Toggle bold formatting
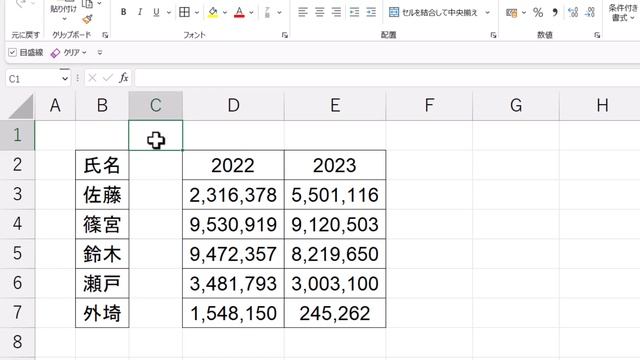 pos(123,12)
